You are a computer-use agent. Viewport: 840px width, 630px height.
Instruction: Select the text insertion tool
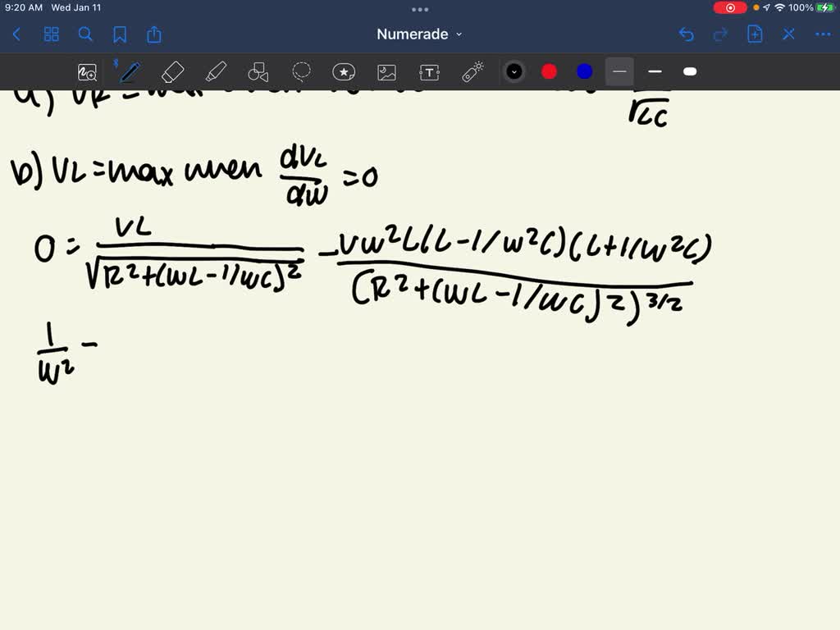tap(429, 71)
